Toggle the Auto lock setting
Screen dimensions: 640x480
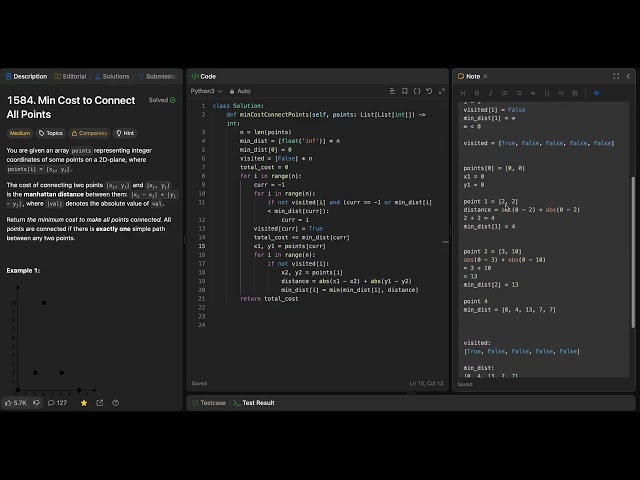[240, 91]
